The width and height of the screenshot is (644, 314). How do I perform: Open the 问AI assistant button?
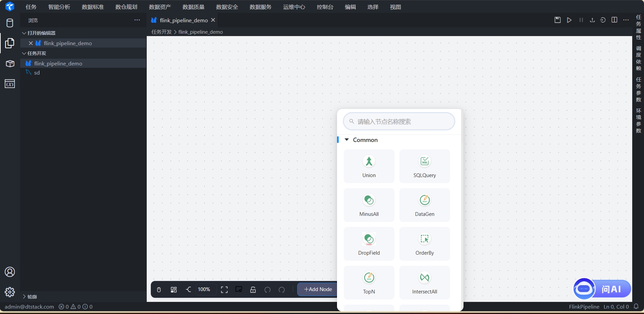[603, 289]
